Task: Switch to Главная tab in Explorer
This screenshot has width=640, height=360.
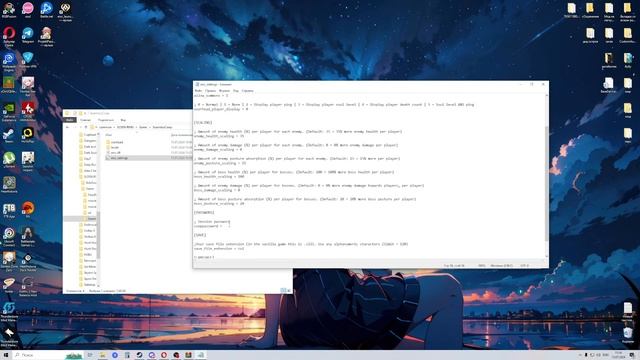Action: (x=85, y=120)
